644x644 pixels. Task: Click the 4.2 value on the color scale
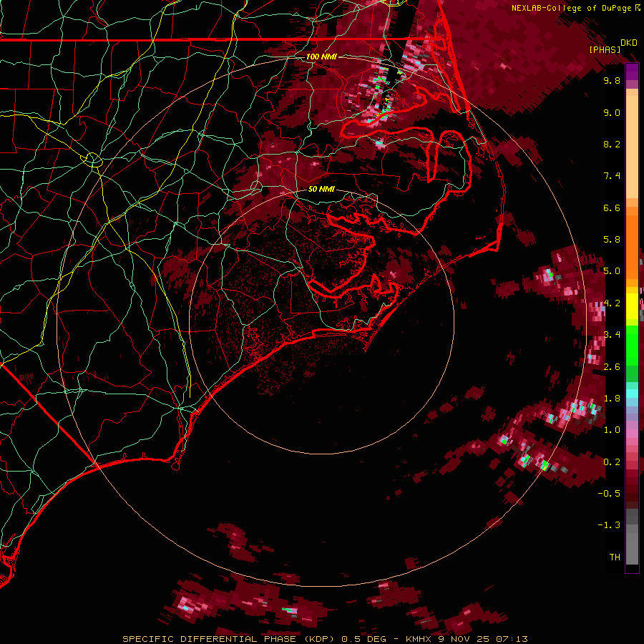[x=612, y=303]
